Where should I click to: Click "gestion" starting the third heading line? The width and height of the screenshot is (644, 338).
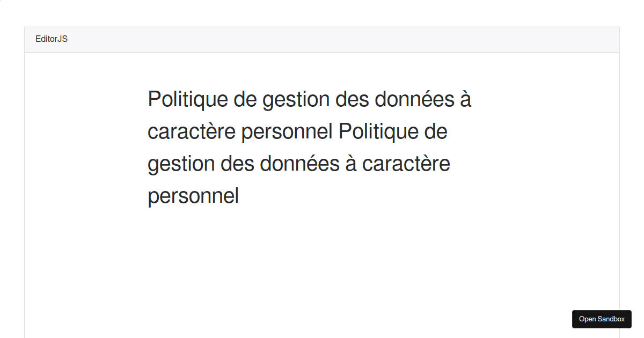[181, 164]
